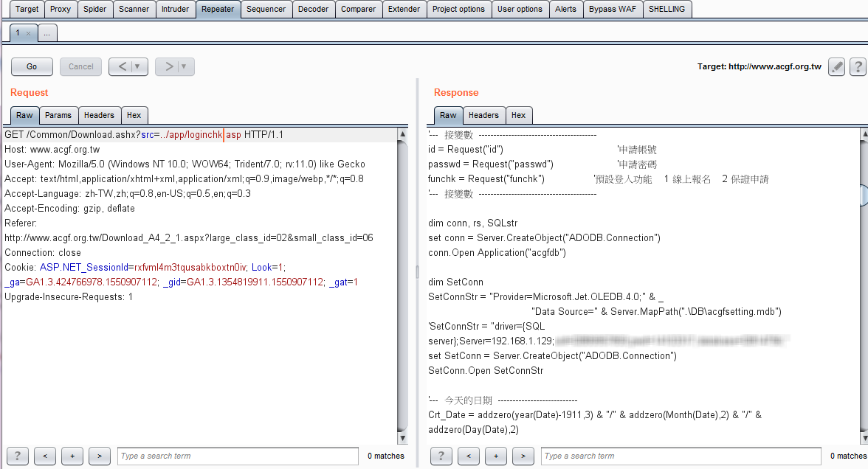Click the Host: www.acgf.org.tw line

tap(52, 149)
